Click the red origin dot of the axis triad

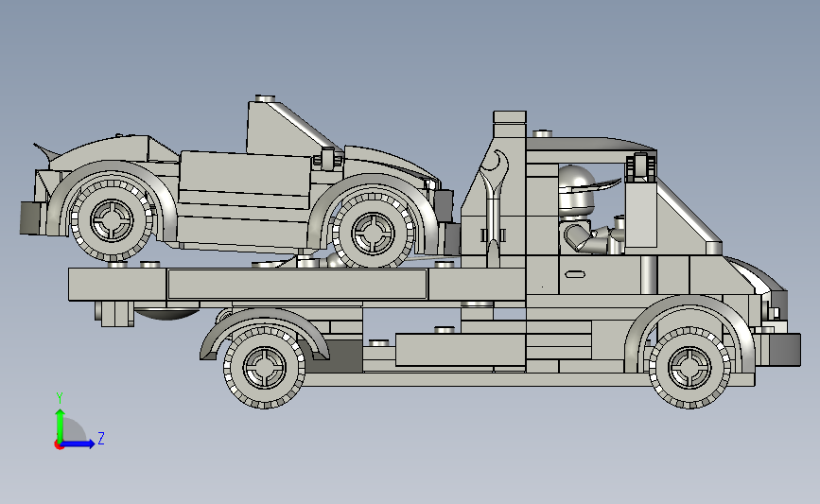point(59,445)
